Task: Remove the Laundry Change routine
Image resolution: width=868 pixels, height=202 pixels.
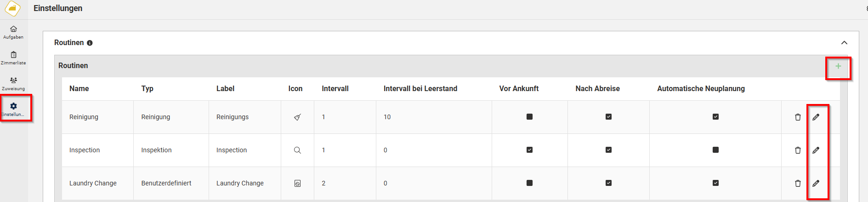Action: click(x=798, y=183)
